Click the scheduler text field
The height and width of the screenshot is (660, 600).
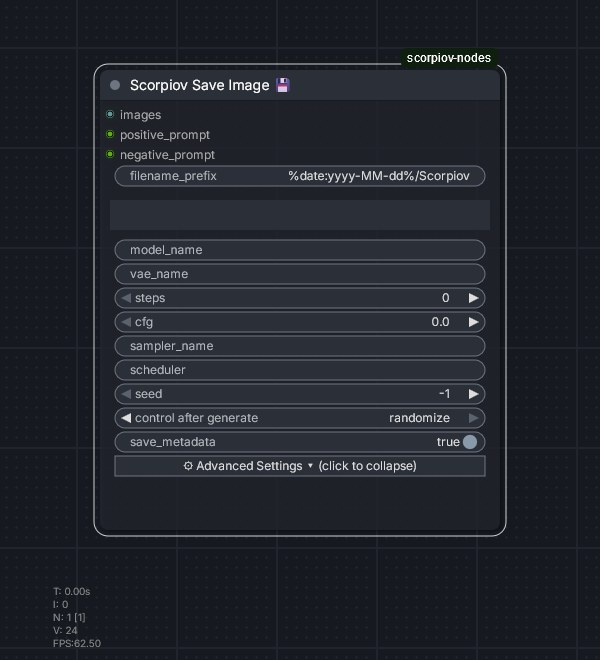tap(300, 370)
